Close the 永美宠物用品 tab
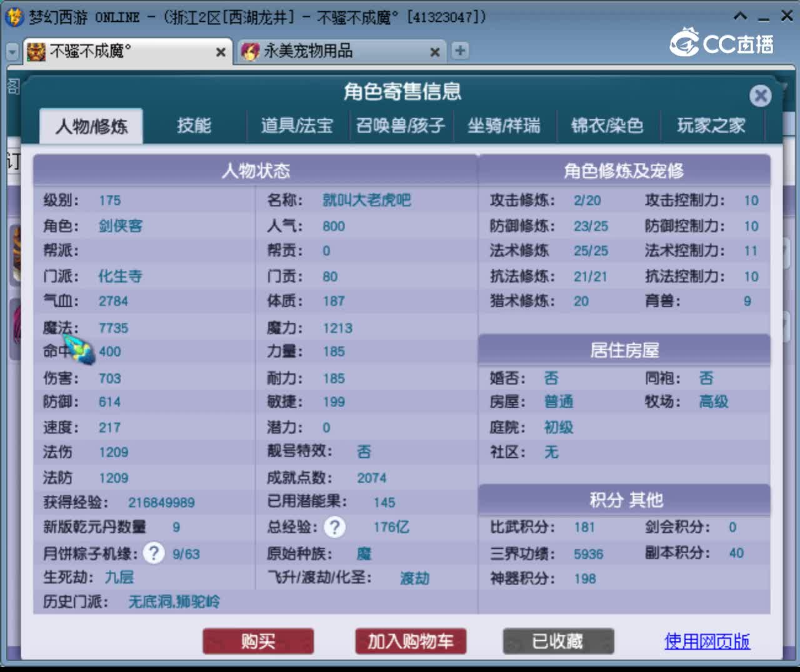 point(435,52)
